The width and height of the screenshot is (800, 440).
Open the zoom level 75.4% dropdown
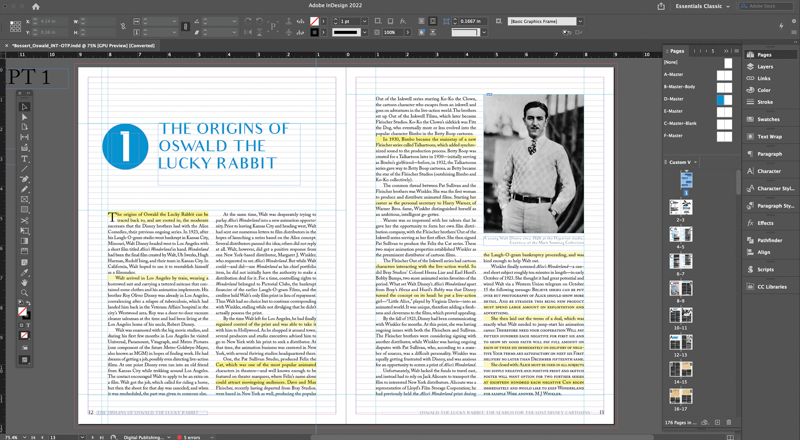(22, 437)
